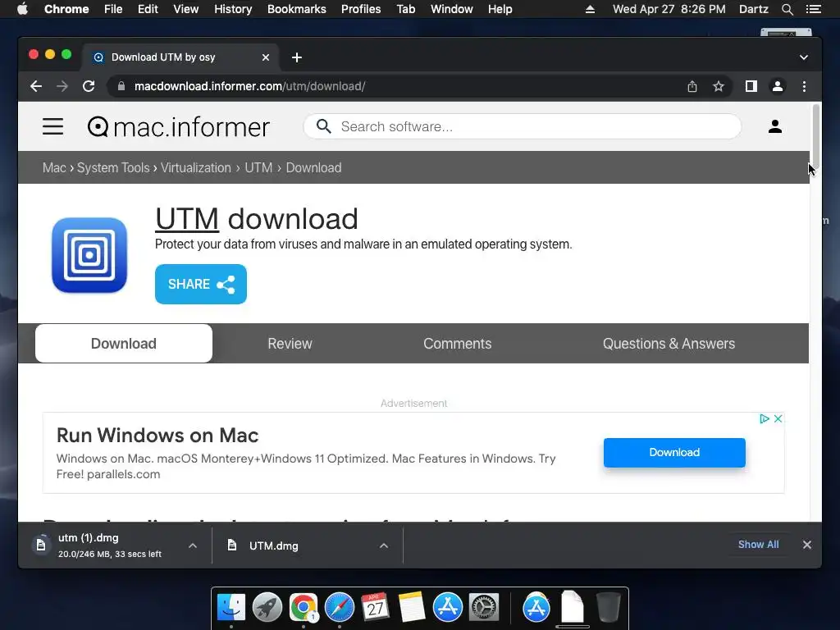Select the Download tab
The height and width of the screenshot is (630, 840).
click(x=124, y=344)
